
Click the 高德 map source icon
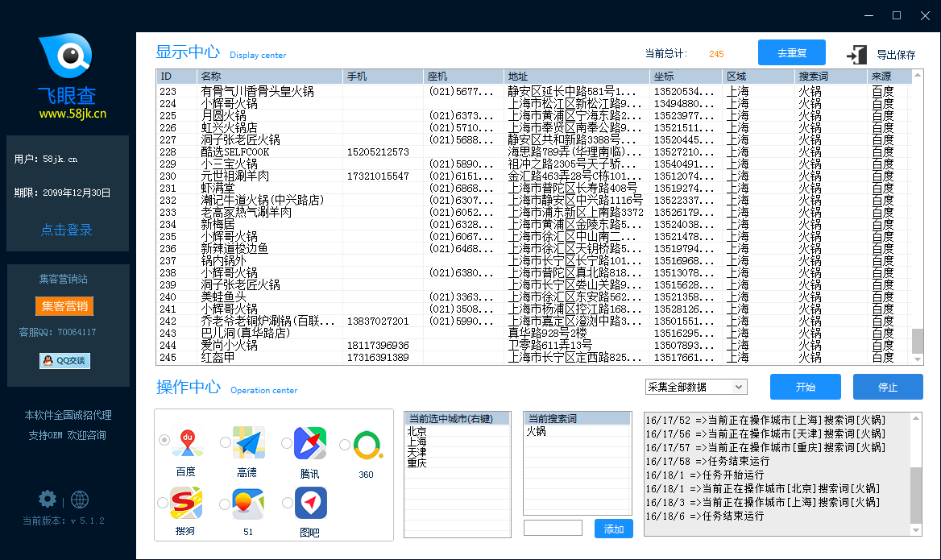249,442
